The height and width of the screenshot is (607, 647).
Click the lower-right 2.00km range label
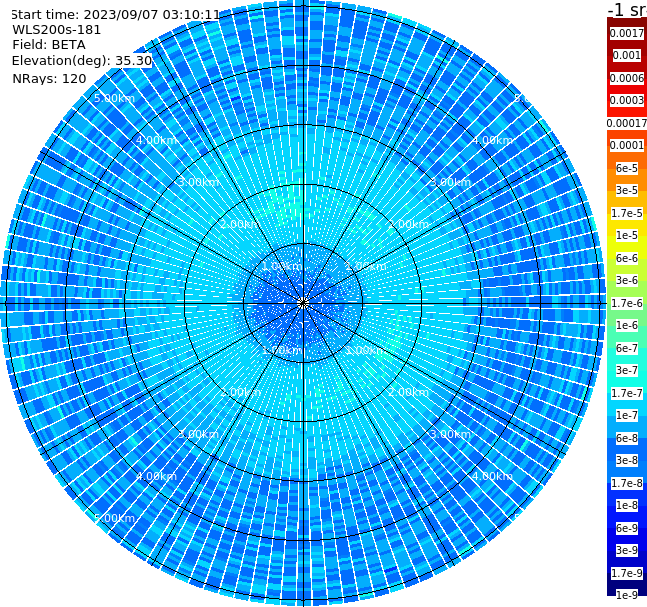(x=408, y=392)
